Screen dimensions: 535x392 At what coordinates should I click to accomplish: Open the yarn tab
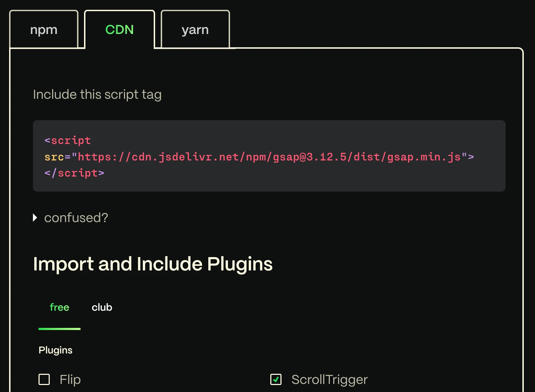pos(195,29)
